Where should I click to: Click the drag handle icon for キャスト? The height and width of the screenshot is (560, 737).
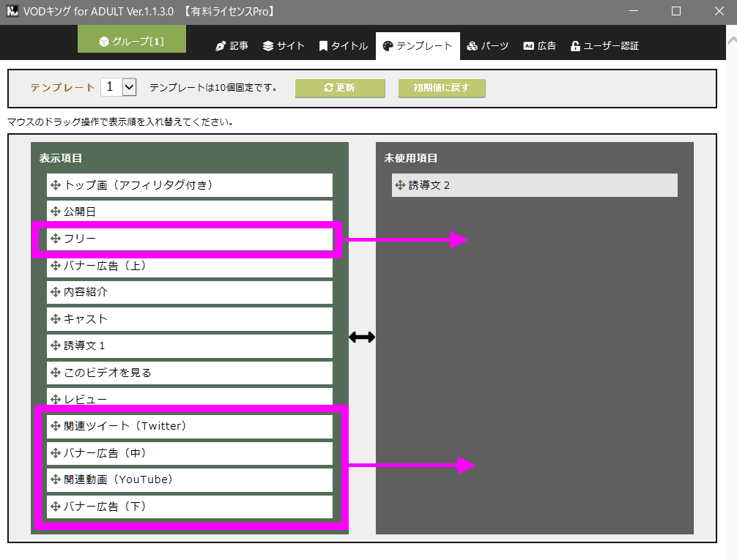[56, 319]
